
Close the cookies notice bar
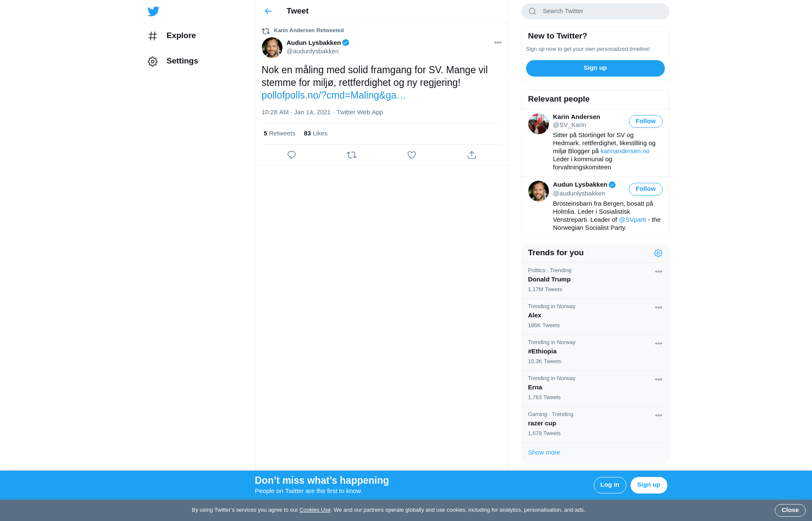[790, 510]
